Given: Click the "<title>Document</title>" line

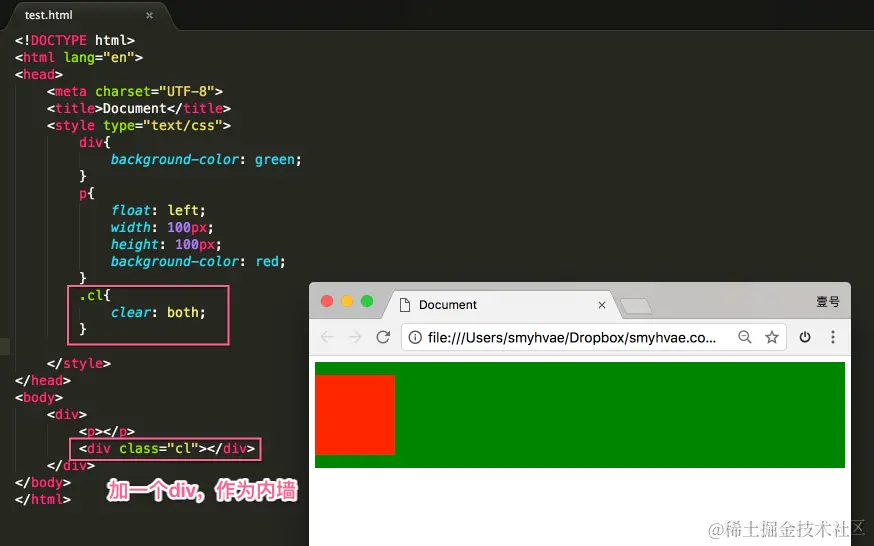Looking at the screenshot, I should [x=139, y=108].
